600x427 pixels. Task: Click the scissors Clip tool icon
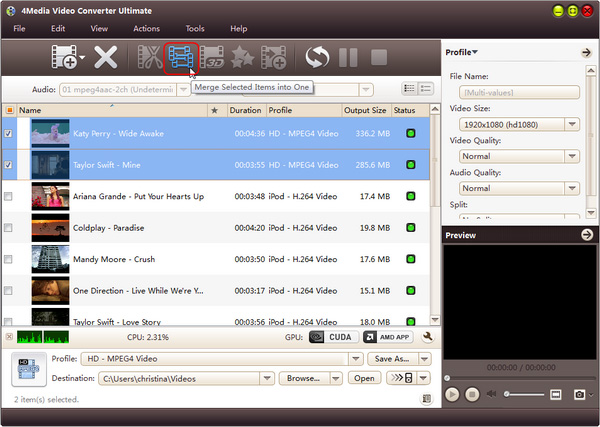[x=150, y=59]
